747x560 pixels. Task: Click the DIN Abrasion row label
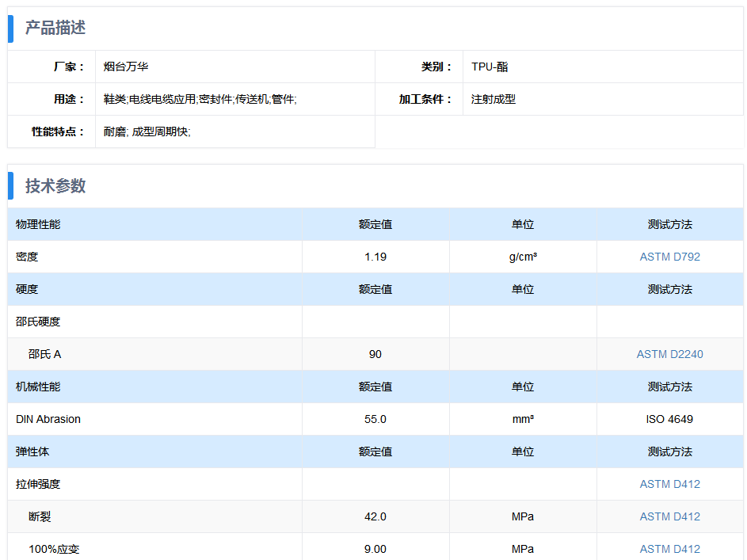[x=48, y=419]
